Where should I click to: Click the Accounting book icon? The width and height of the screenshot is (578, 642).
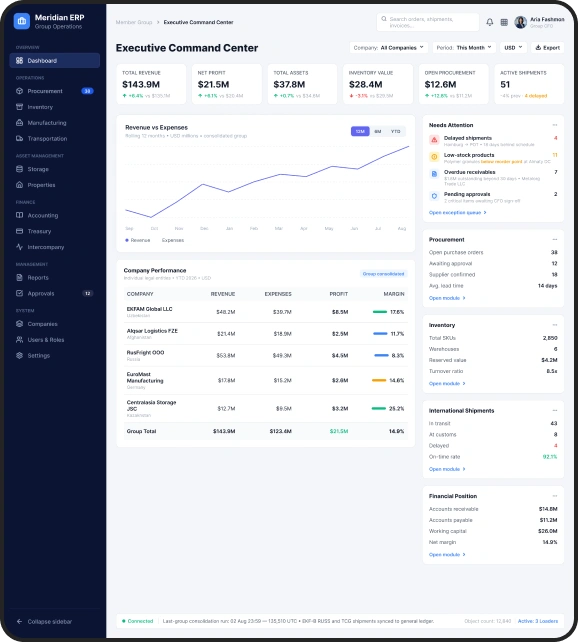19,215
